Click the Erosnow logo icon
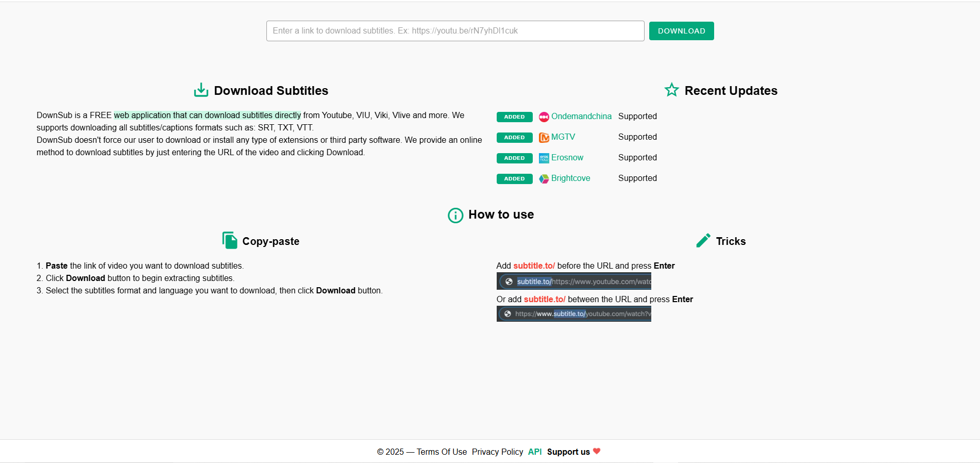Viewport: 980px width, 463px height. tap(544, 158)
